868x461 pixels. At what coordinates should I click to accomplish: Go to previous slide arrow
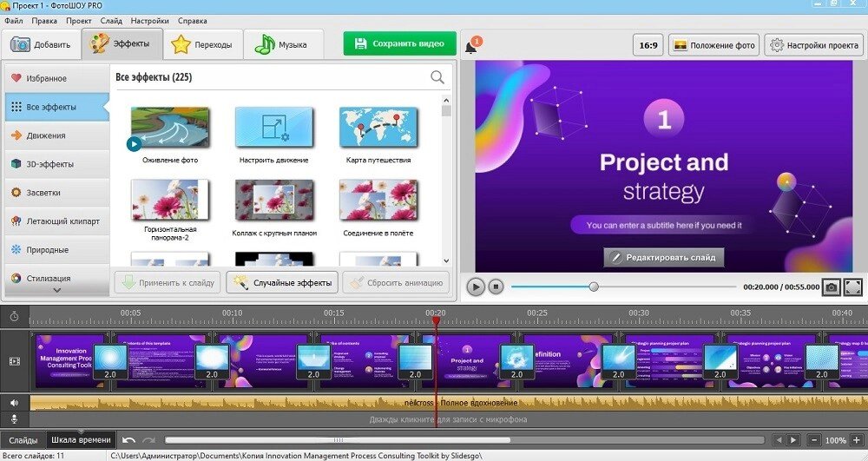click(x=779, y=440)
